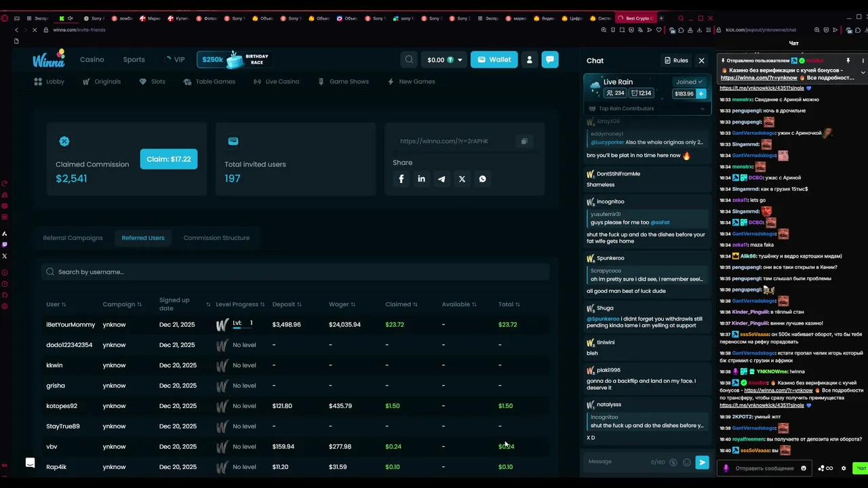Screen dimensions: 868x488
Task: Close the Winna chat panel
Action: pyautogui.click(x=702, y=60)
